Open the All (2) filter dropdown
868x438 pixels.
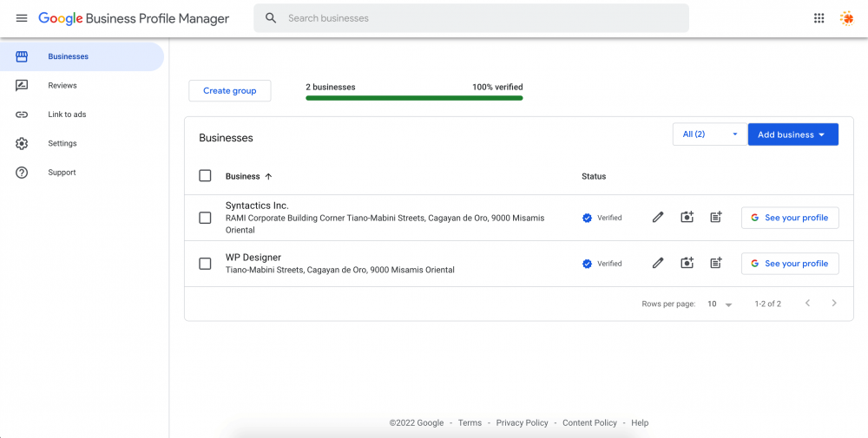pyautogui.click(x=710, y=134)
